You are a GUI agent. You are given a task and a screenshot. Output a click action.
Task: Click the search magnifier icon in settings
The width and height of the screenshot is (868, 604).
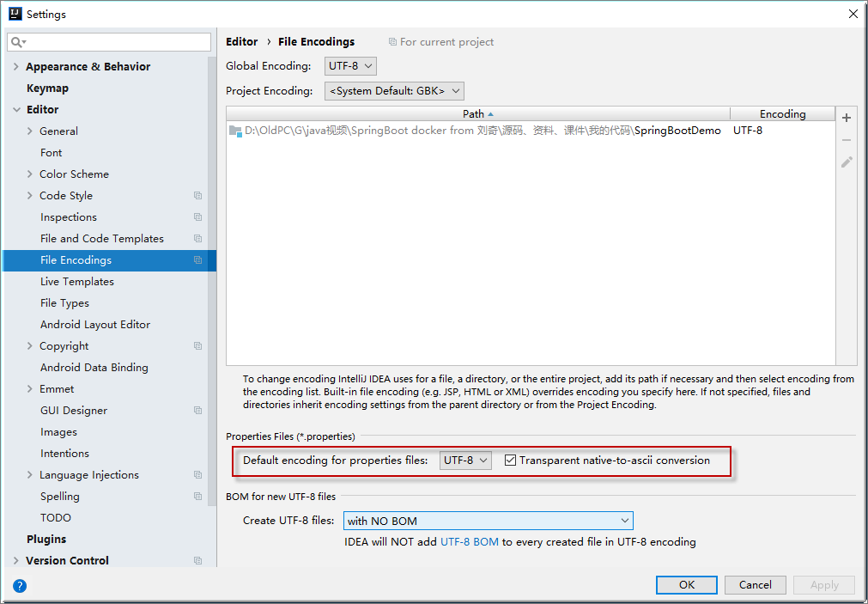click(x=18, y=41)
